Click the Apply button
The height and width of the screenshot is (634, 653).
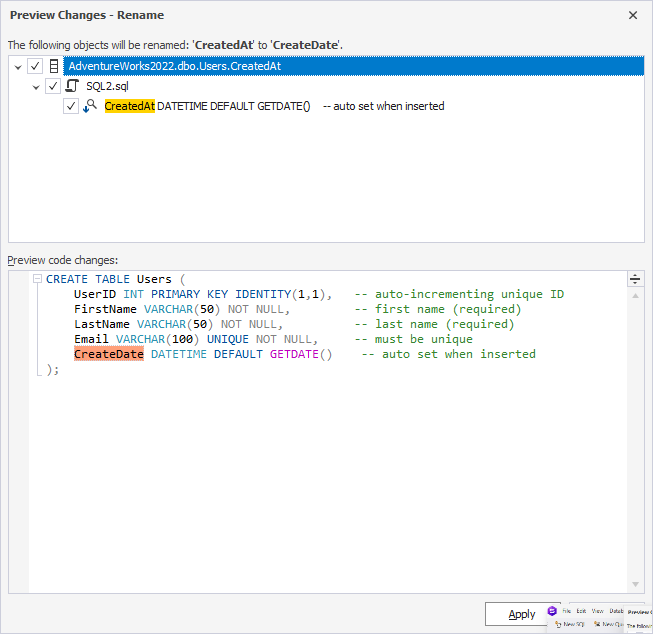click(521, 614)
